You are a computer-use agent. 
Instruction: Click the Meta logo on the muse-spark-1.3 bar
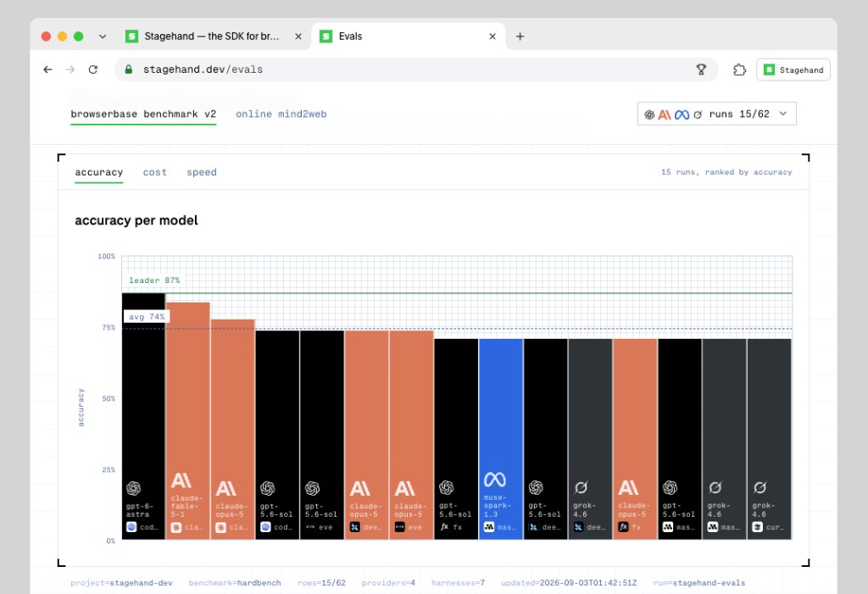pyautogui.click(x=495, y=480)
